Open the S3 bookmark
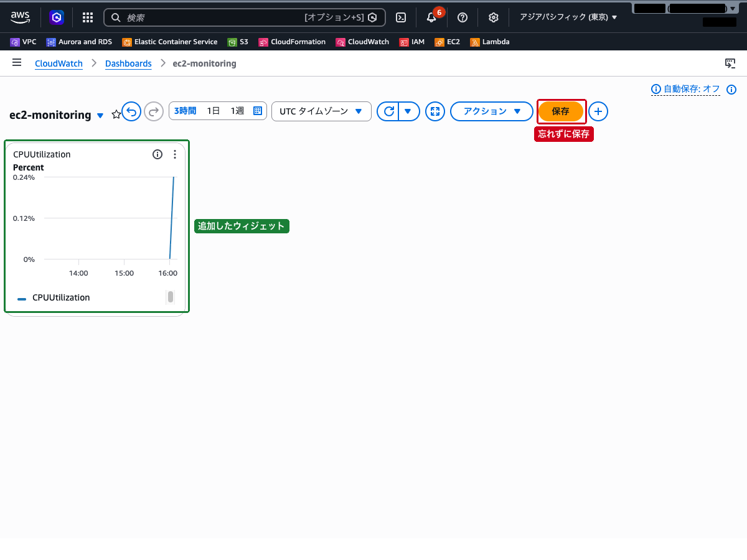The height and width of the screenshot is (560, 747). coord(238,42)
